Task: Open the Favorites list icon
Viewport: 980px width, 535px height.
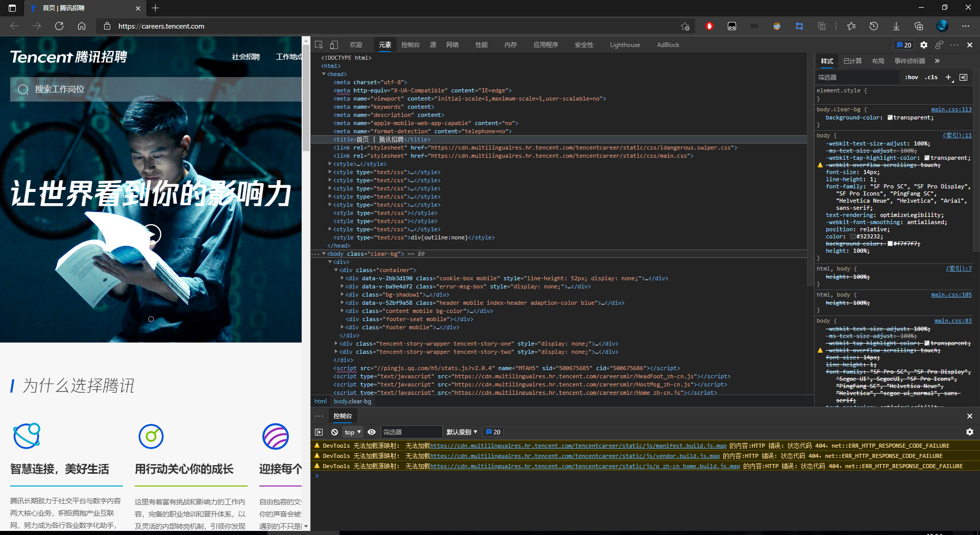Action: (851, 26)
